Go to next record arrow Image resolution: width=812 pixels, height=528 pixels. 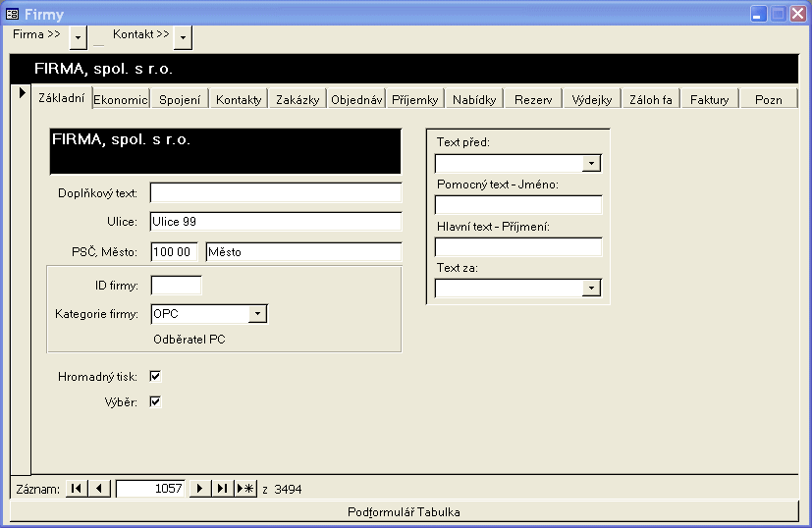199,489
